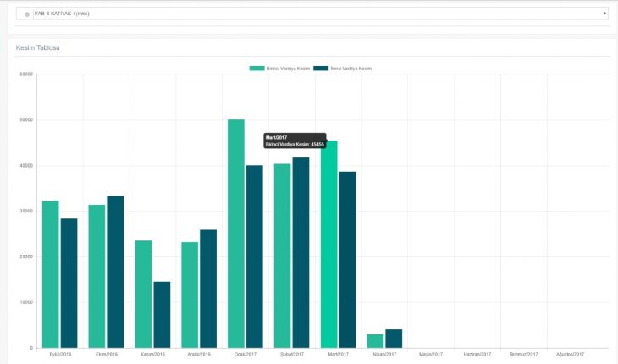Image resolution: width=618 pixels, height=364 pixels.
Task: Click the Ekim/2016 second shift bar
Action: tap(115, 272)
